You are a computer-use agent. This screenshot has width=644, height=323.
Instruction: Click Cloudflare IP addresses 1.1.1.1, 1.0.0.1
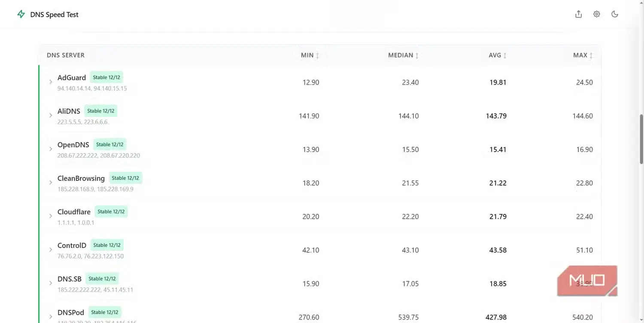pos(76,222)
